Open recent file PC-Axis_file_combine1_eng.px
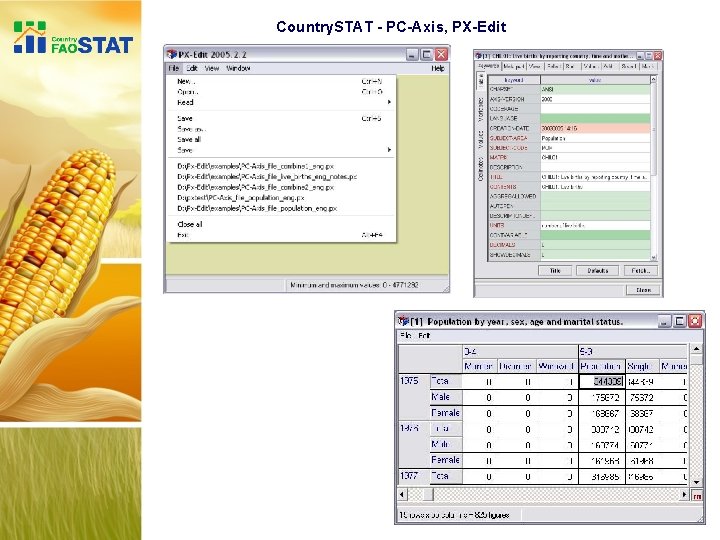Viewport: 720px width, 540px height. [x=256, y=166]
